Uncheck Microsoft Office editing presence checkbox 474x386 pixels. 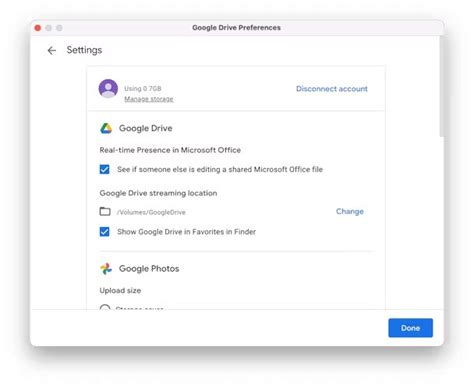click(104, 169)
